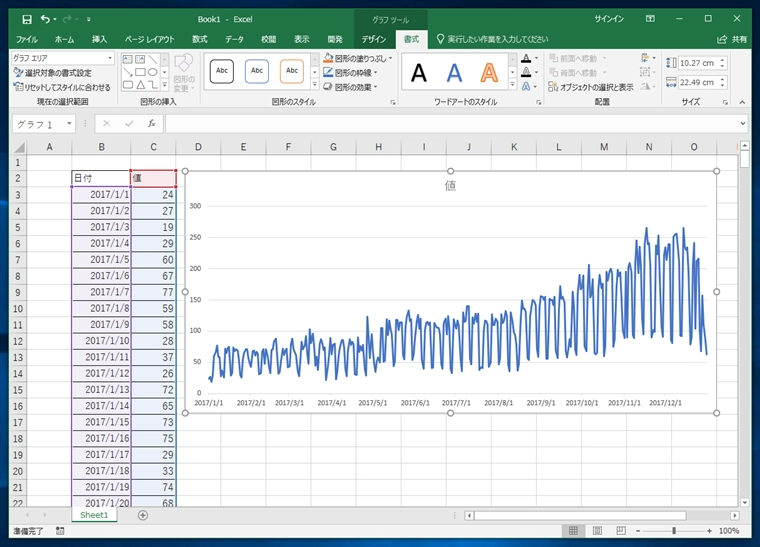
Task: Switch to Page Break Preview view
Action: [621, 531]
